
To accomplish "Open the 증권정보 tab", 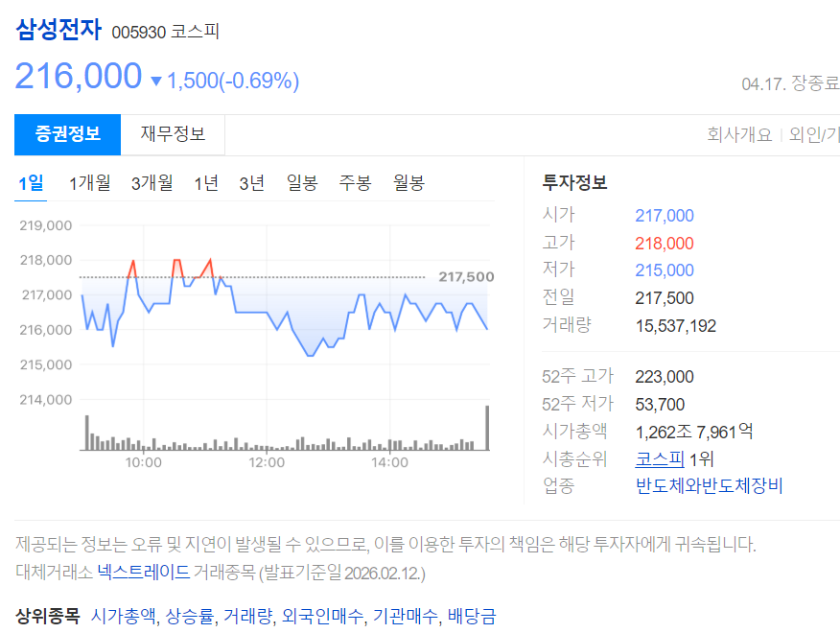I will tap(67, 134).
